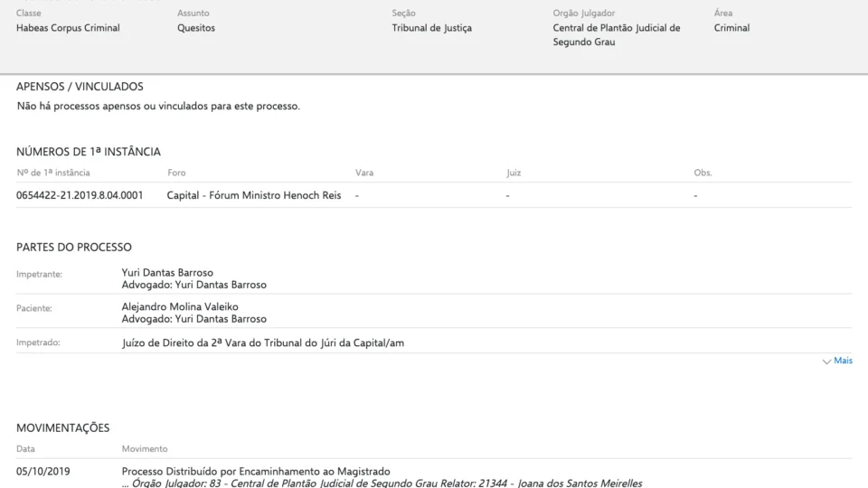The image size is (868, 488).
Task: Click the Tribunal de Justiça section value
Action: click(x=431, y=28)
